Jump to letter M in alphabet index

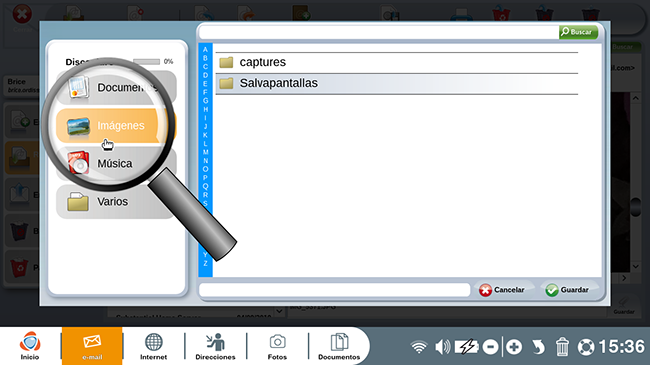tap(205, 152)
